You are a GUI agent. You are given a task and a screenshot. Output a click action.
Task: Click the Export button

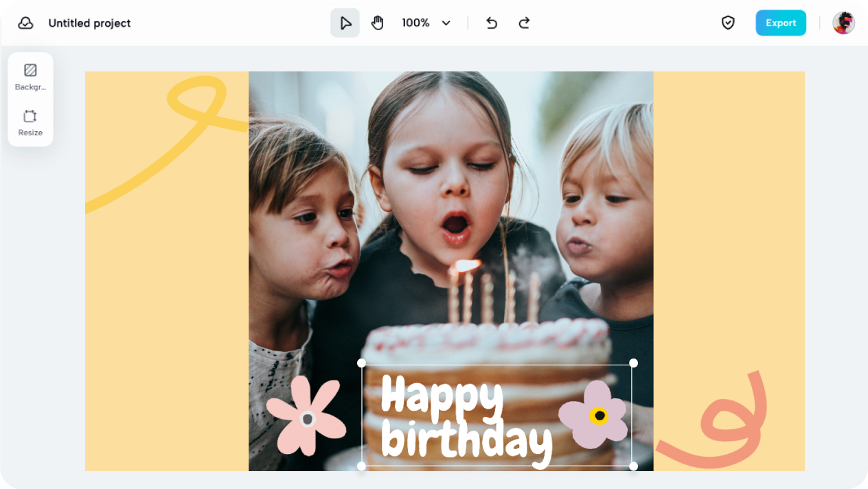pyautogui.click(x=781, y=23)
